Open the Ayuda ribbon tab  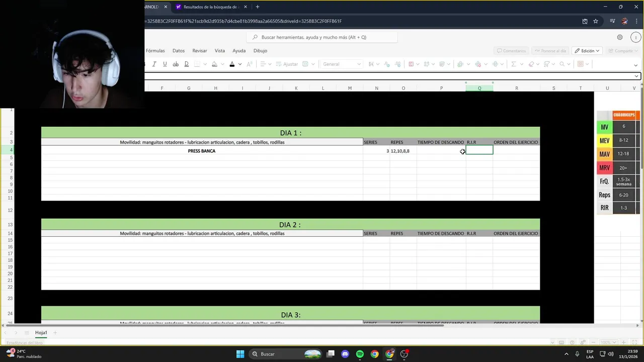pyautogui.click(x=239, y=51)
